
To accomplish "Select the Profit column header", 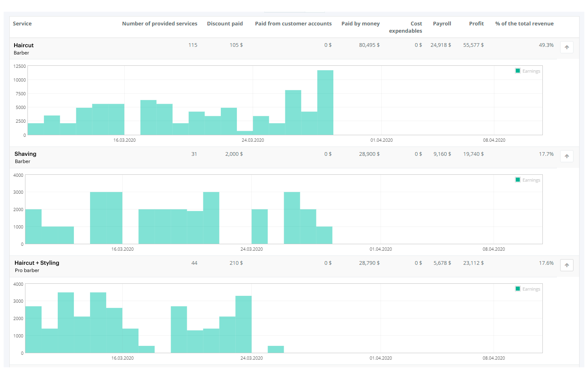I will point(476,24).
